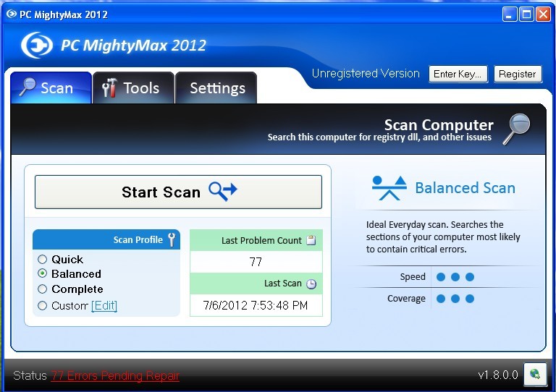The image size is (556, 392).
Task: Click the version text v1.8.0.0
Action: click(x=498, y=375)
